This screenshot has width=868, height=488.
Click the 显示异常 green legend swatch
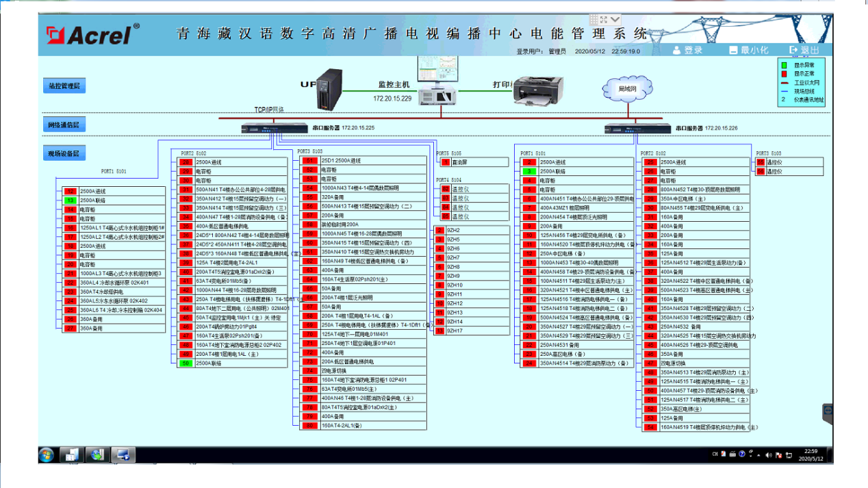pyautogui.click(x=784, y=64)
